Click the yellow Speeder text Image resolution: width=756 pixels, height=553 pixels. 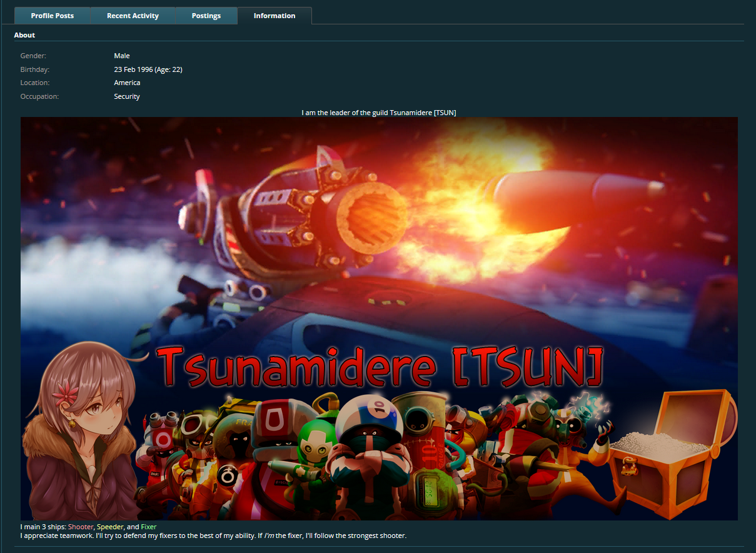[x=110, y=527]
